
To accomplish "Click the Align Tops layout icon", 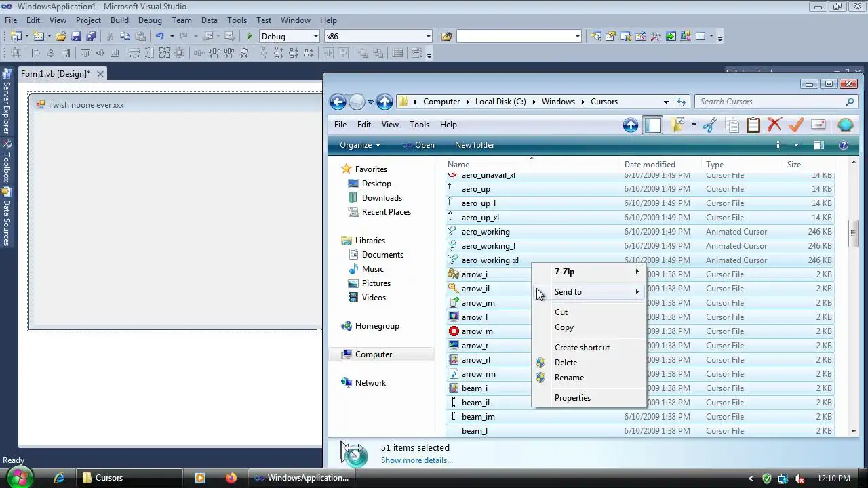I will 85,53.
